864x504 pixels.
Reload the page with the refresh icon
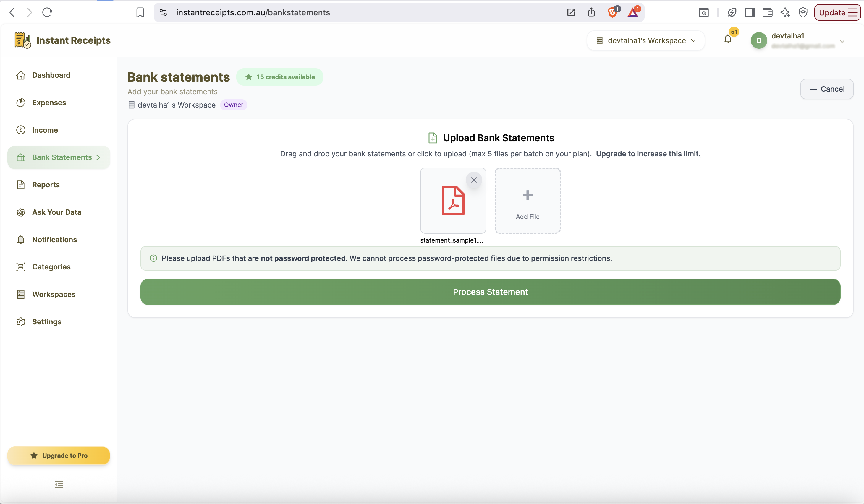[47, 12]
